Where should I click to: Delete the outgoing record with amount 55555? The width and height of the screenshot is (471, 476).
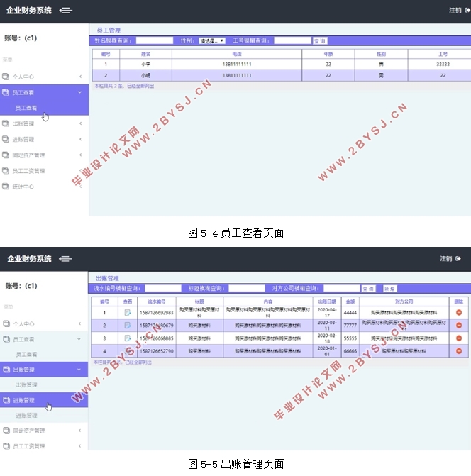pos(459,338)
